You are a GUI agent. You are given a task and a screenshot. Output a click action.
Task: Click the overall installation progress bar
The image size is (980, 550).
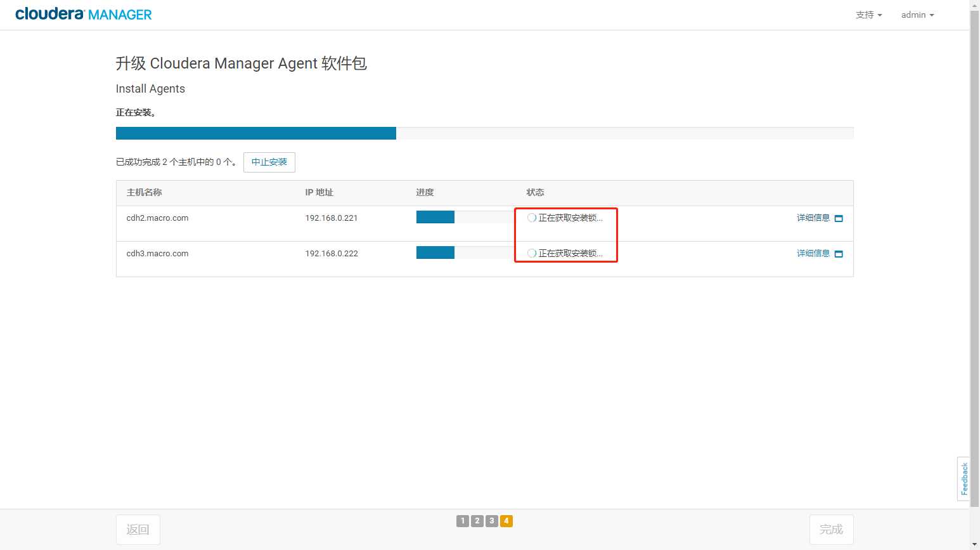click(484, 133)
